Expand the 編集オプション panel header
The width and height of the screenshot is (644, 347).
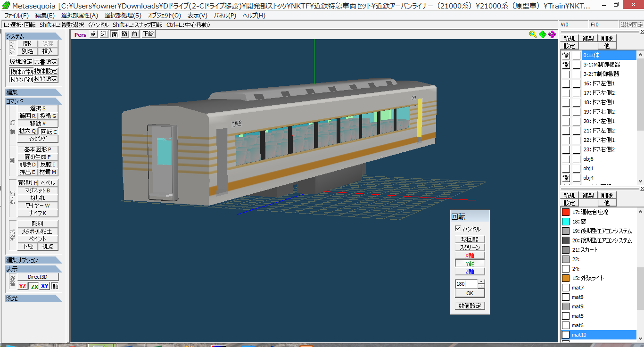pos(33,260)
